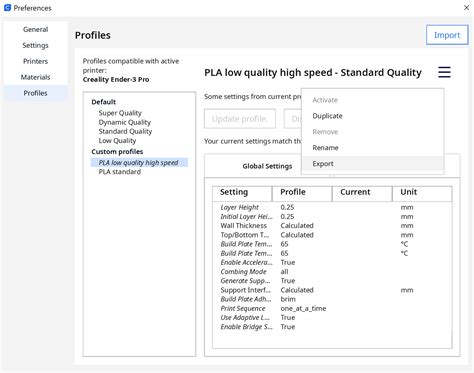474x373 pixels.
Task: Click the Combing Mode setting row
Action: point(332,272)
